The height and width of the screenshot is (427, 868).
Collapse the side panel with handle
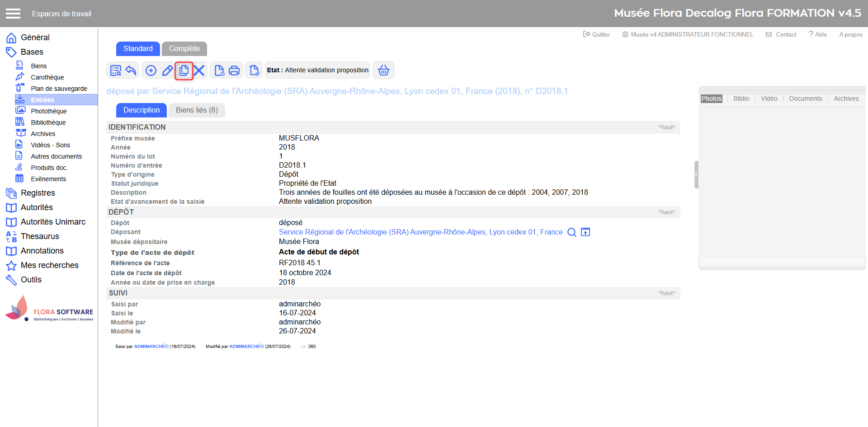(696, 174)
